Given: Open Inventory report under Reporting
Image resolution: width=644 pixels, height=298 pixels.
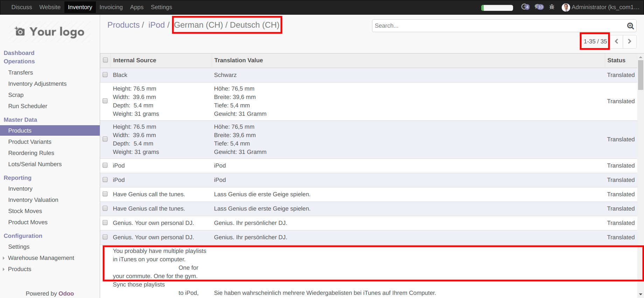Looking at the screenshot, I should tap(20, 189).
